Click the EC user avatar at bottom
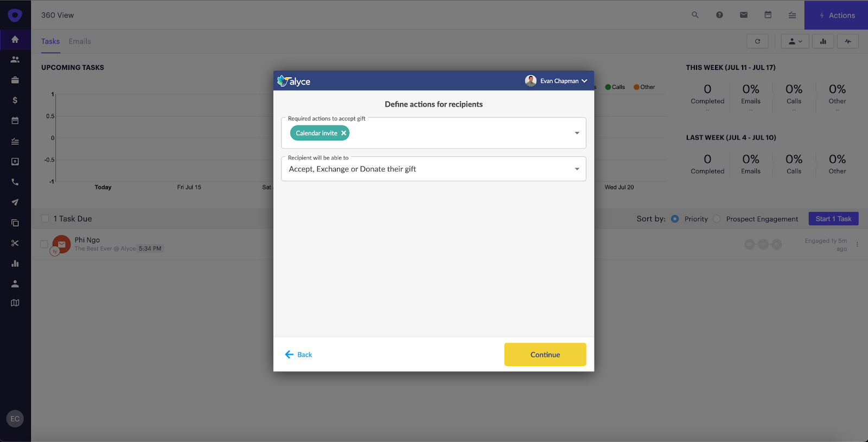The width and height of the screenshot is (868, 442). coord(15,419)
